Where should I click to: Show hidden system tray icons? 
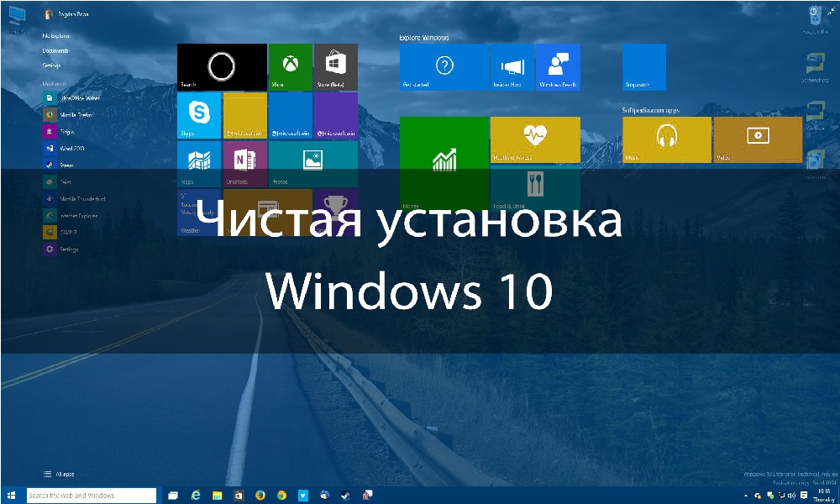click(x=745, y=496)
